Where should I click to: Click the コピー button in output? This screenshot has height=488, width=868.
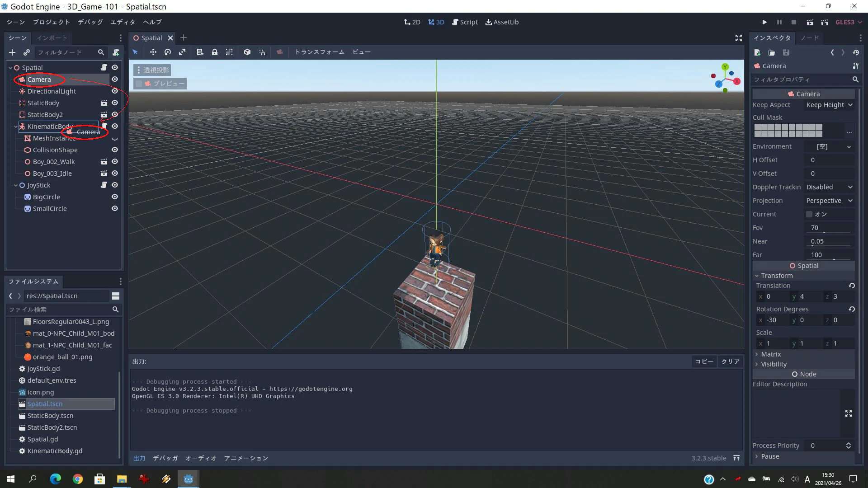click(704, 361)
